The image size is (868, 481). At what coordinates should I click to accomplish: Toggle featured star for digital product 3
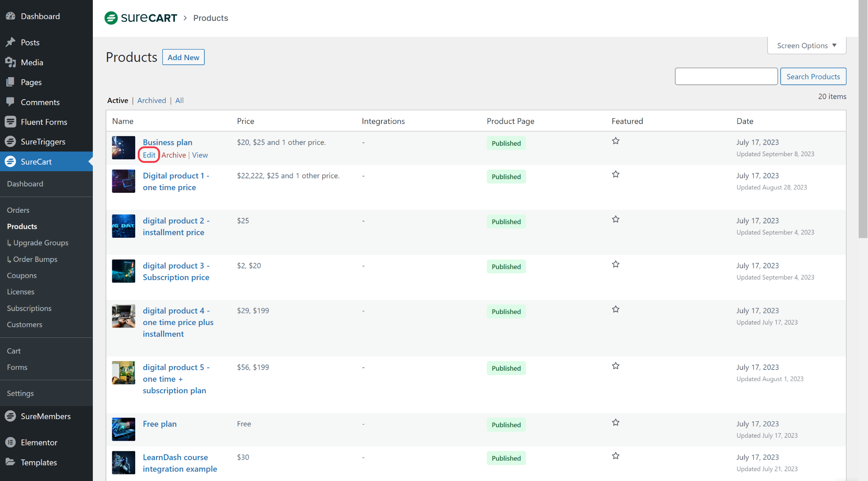616,264
